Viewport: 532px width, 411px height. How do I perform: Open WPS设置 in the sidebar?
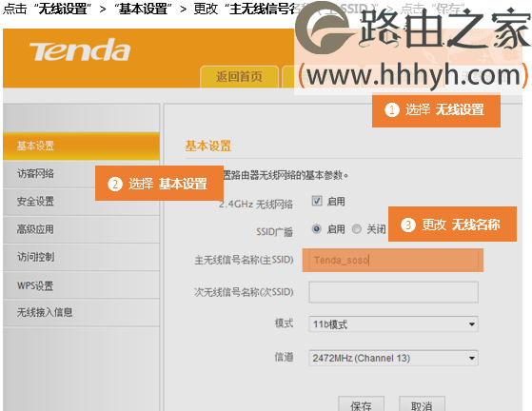[x=82, y=285]
